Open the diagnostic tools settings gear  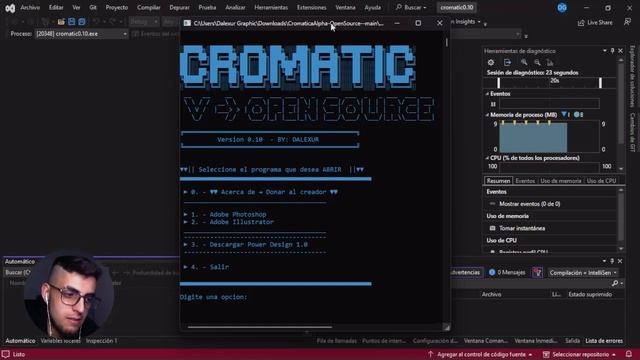click(x=491, y=62)
